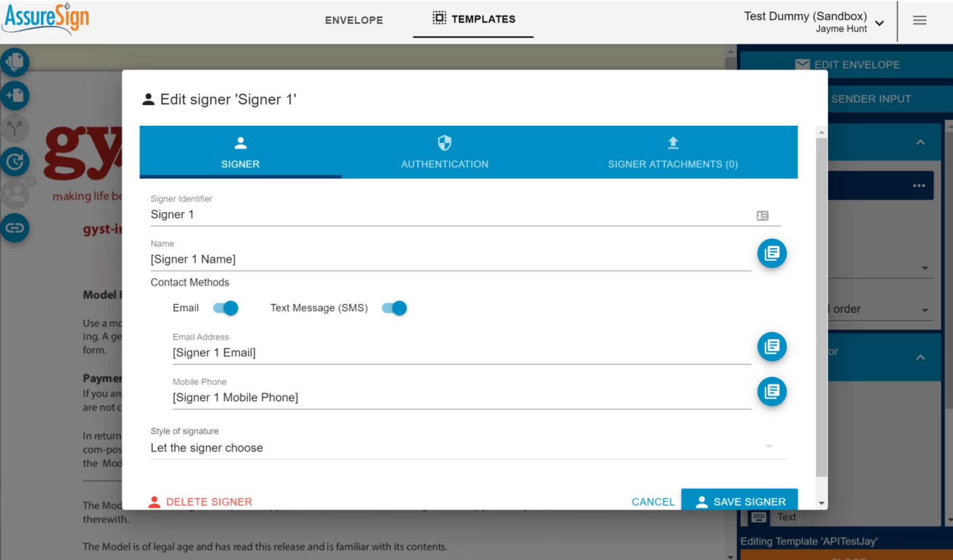Open the three-dots menu in right panel
The width and height of the screenshot is (953, 560).
pyautogui.click(x=919, y=185)
